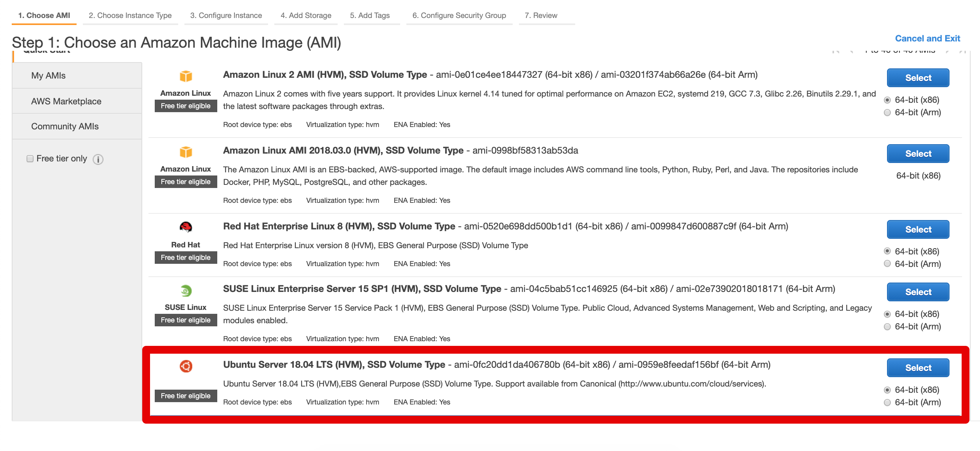Select the SUSE Linux Enterprise Server AMI

917,292
